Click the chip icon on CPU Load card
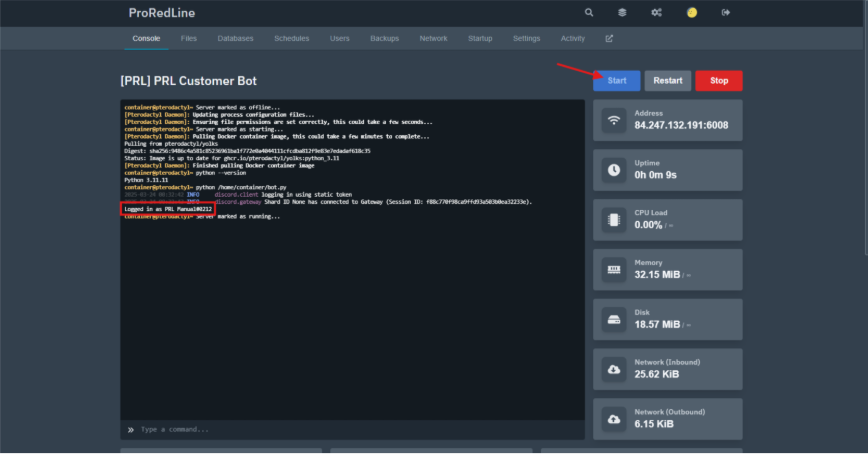868x454 pixels. [614, 220]
